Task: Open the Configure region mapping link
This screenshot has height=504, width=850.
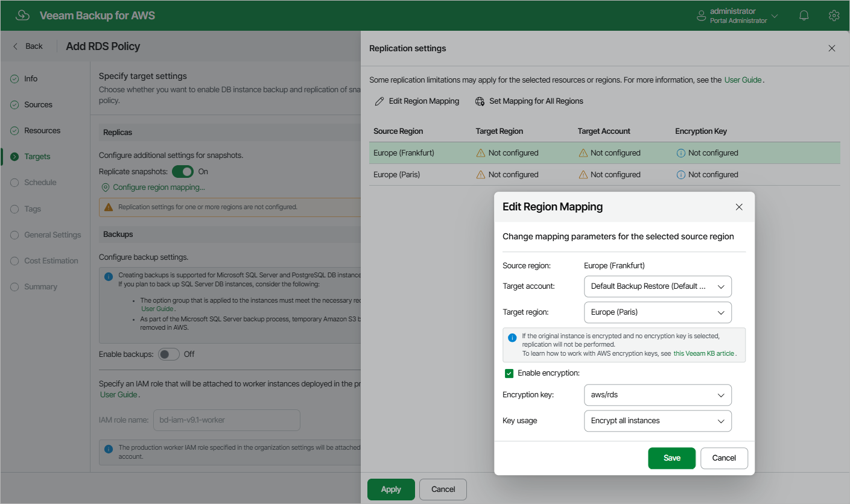Action: [159, 187]
